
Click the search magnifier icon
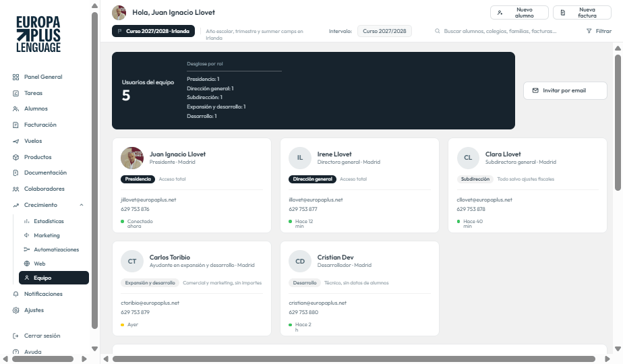click(437, 31)
